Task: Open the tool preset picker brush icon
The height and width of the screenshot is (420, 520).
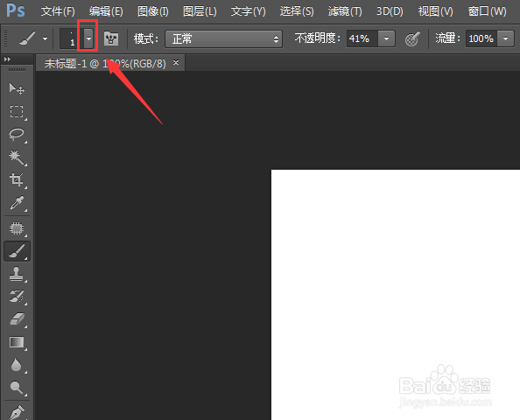Action: [x=27, y=38]
